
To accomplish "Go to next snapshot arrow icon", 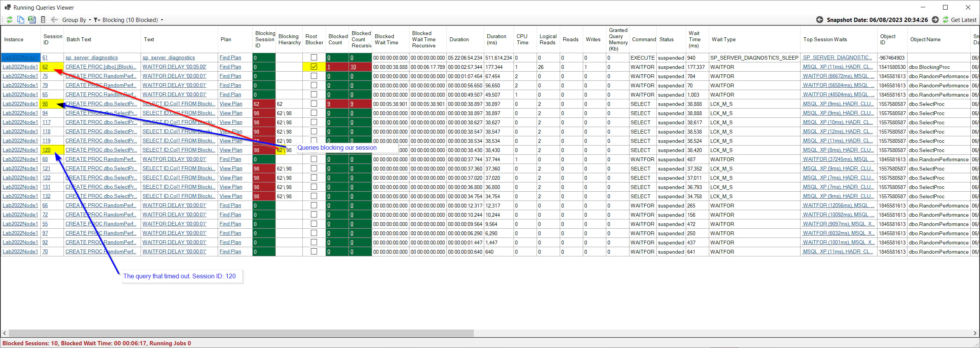I will click(935, 20).
